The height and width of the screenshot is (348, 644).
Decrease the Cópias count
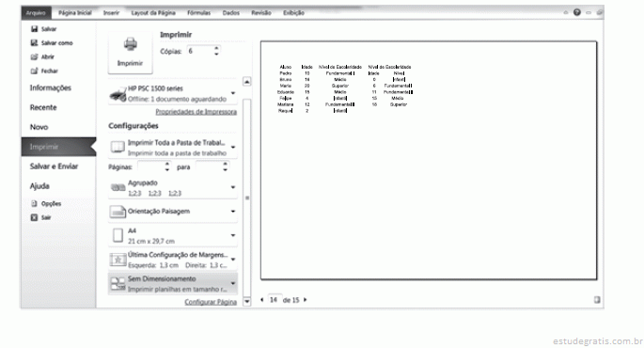[x=216, y=54]
